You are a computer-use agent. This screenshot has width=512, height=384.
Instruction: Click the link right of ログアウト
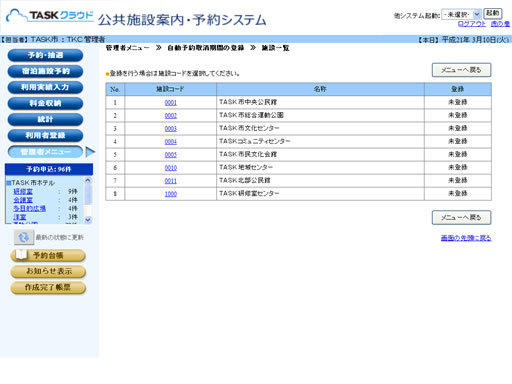click(x=500, y=24)
